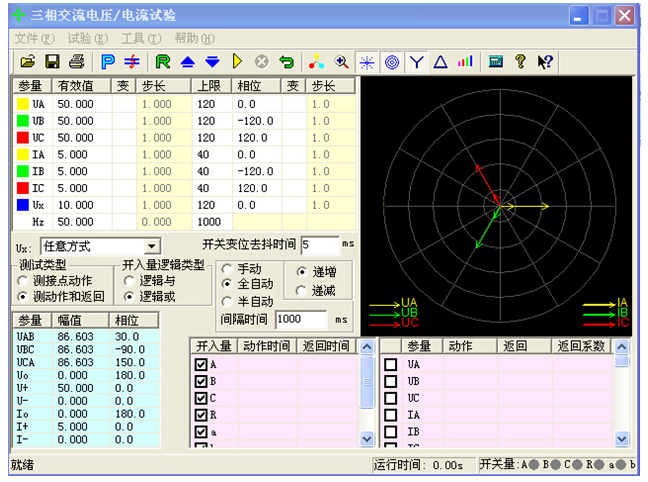Screen dimensions: 648x482
Task: Open the 文件 menu
Action: coord(34,38)
